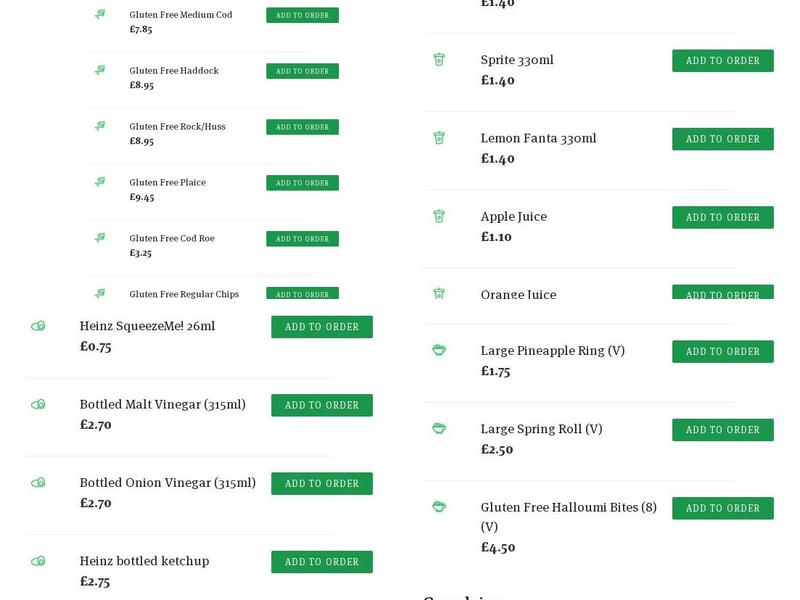
Task: Click the bowl icon beside Gluten Free Halloumi Bites
Action: pyautogui.click(x=438, y=507)
